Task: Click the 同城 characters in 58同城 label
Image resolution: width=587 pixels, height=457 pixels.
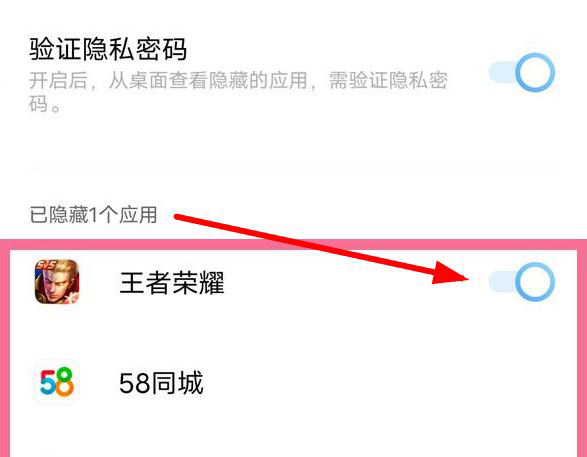Action: tap(177, 383)
